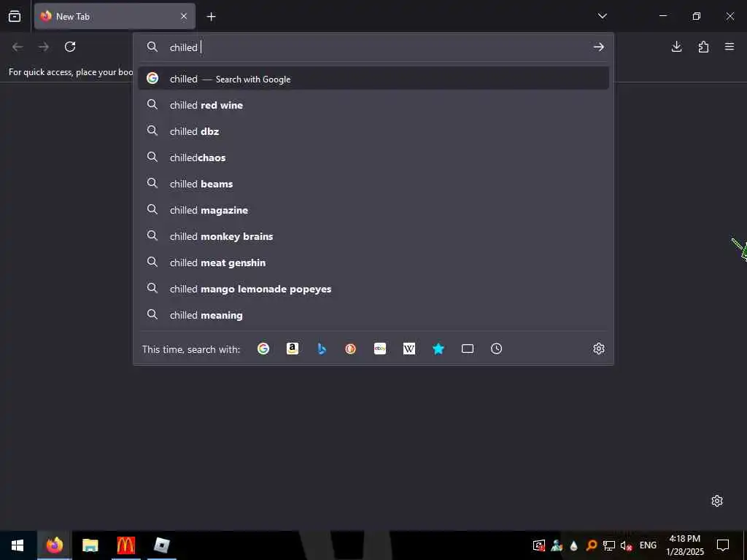747x560 pixels.
Task: Go back one page
Action: point(18,47)
